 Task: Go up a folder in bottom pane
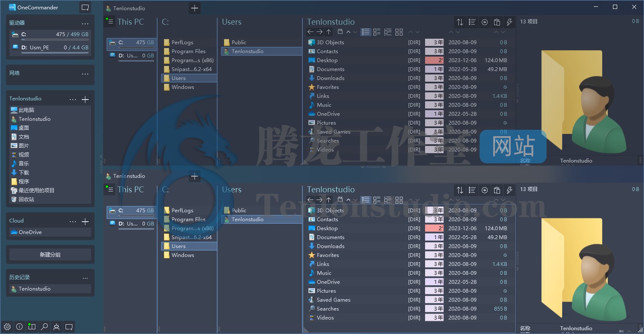(328, 200)
